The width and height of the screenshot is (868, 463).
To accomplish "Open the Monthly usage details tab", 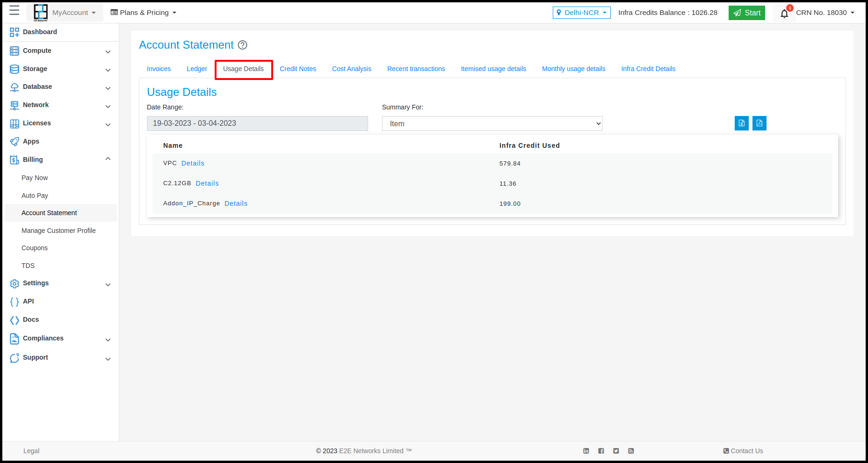I will pos(573,69).
